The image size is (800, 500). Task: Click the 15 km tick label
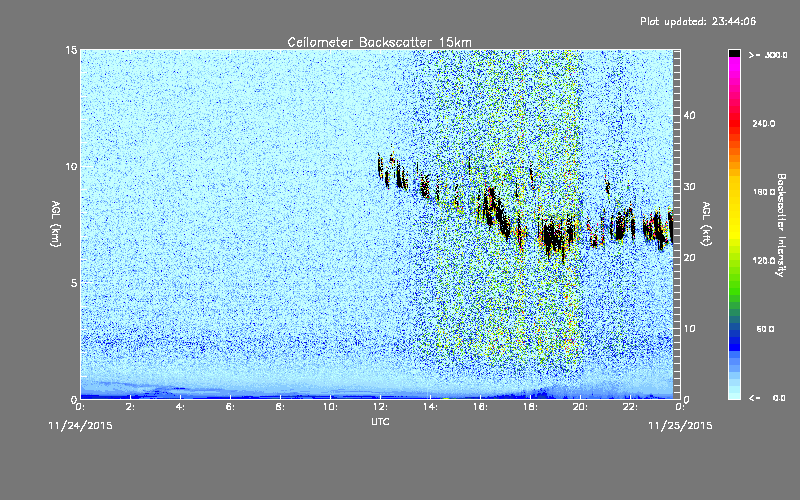coord(71,50)
